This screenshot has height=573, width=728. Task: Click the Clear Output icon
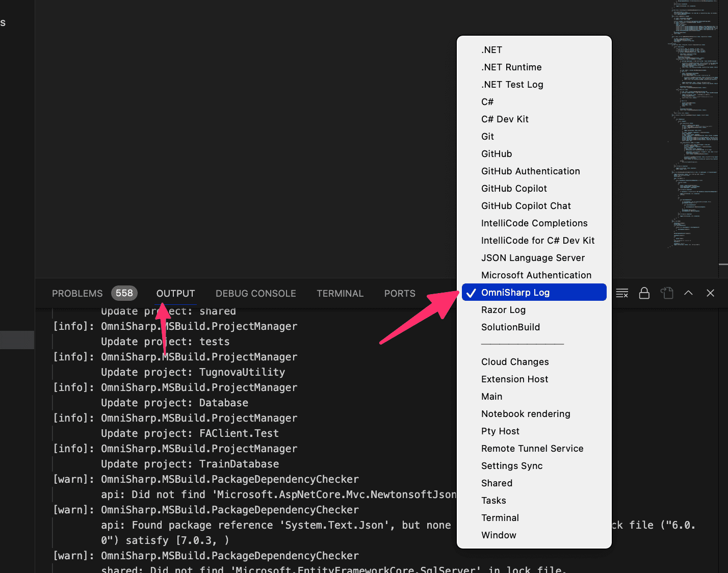pyautogui.click(x=622, y=293)
